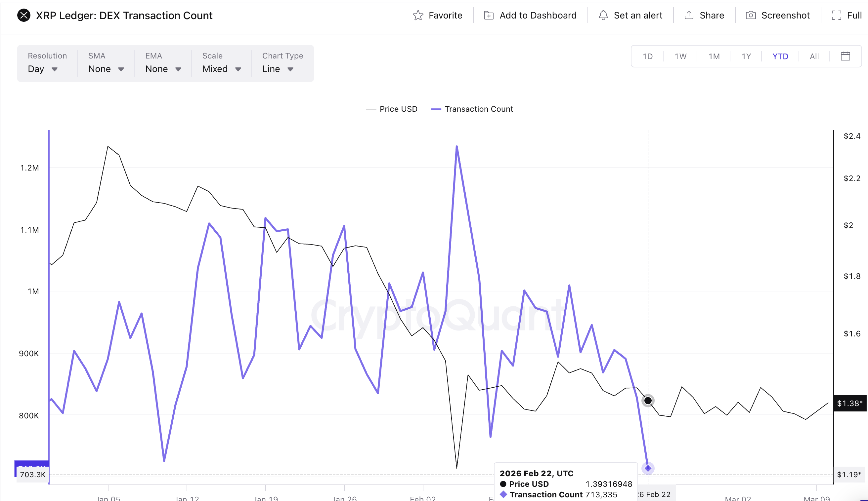
Task: Open the custom date range calendar icon
Action: pos(846,56)
